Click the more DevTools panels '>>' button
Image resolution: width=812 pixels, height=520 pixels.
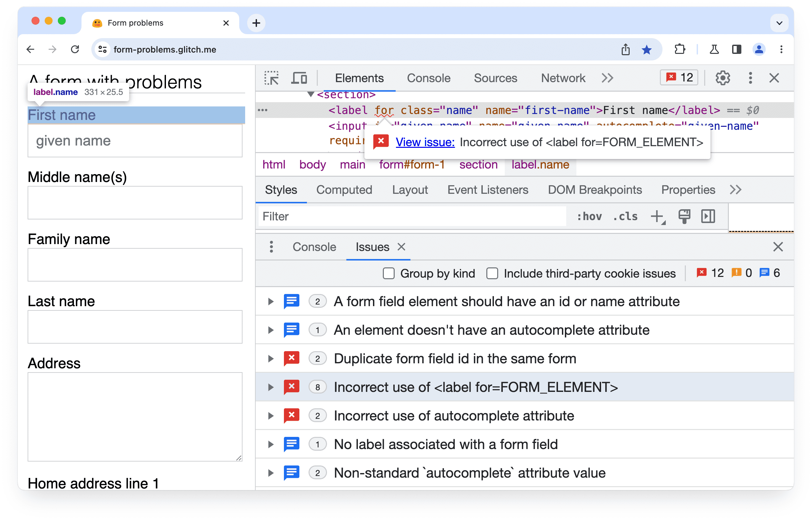point(607,78)
